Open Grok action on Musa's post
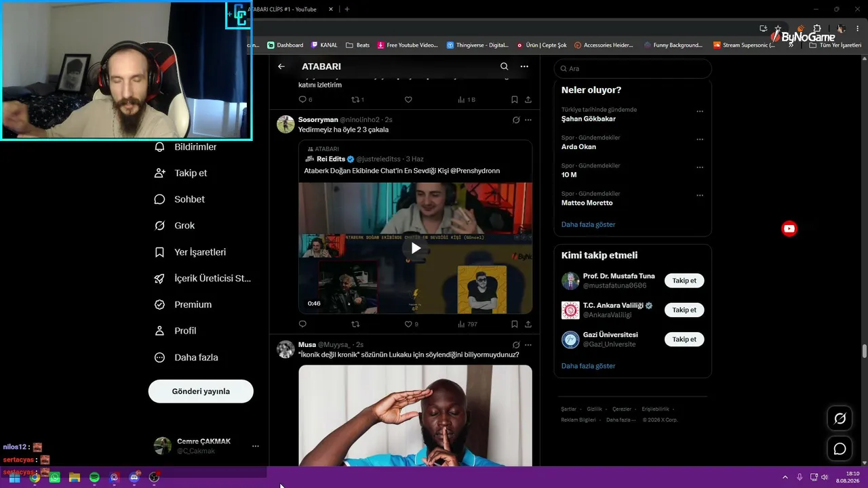This screenshot has width=868, height=488. tap(516, 345)
